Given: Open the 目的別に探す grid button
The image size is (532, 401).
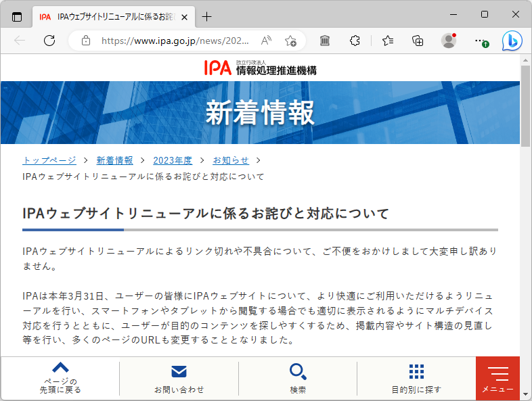Looking at the screenshot, I should (x=416, y=378).
